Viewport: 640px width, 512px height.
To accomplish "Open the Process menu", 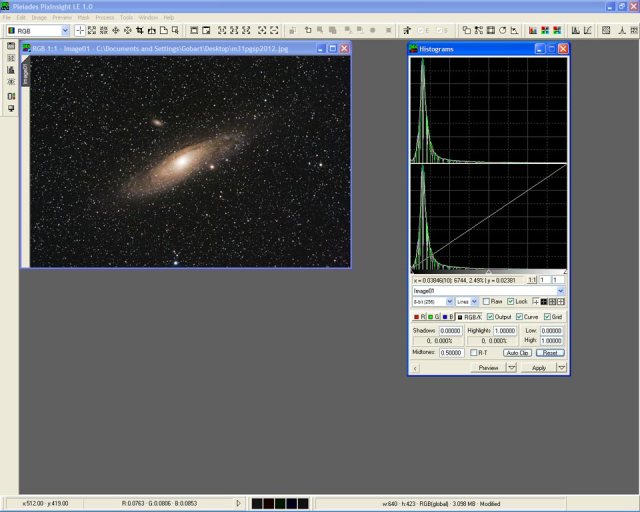I will tap(104, 17).
